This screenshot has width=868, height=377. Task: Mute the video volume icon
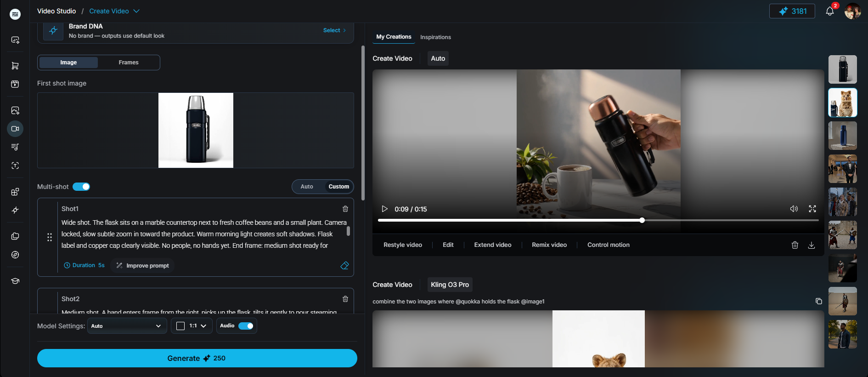tap(794, 209)
